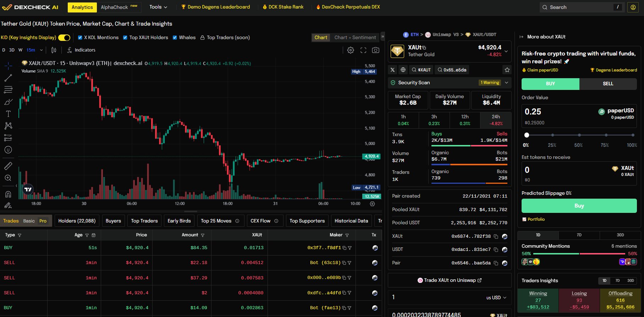Select the ruler measure tool

pyautogui.click(x=8, y=166)
